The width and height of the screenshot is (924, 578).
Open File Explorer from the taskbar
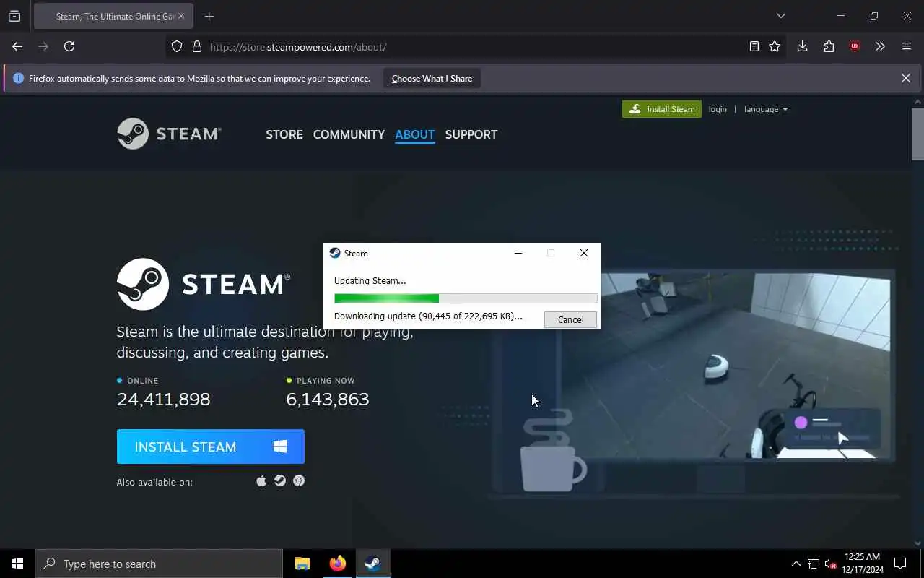click(302, 564)
